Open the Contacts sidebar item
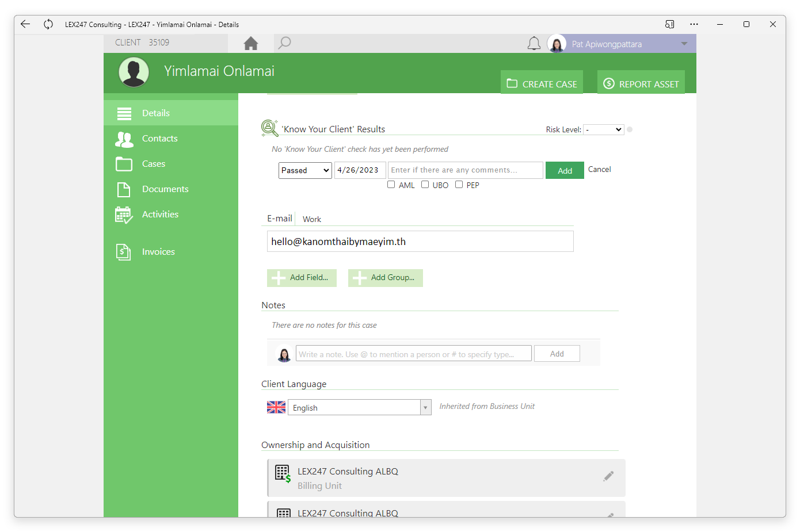Viewport: 800px width, 532px height. click(171, 139)
